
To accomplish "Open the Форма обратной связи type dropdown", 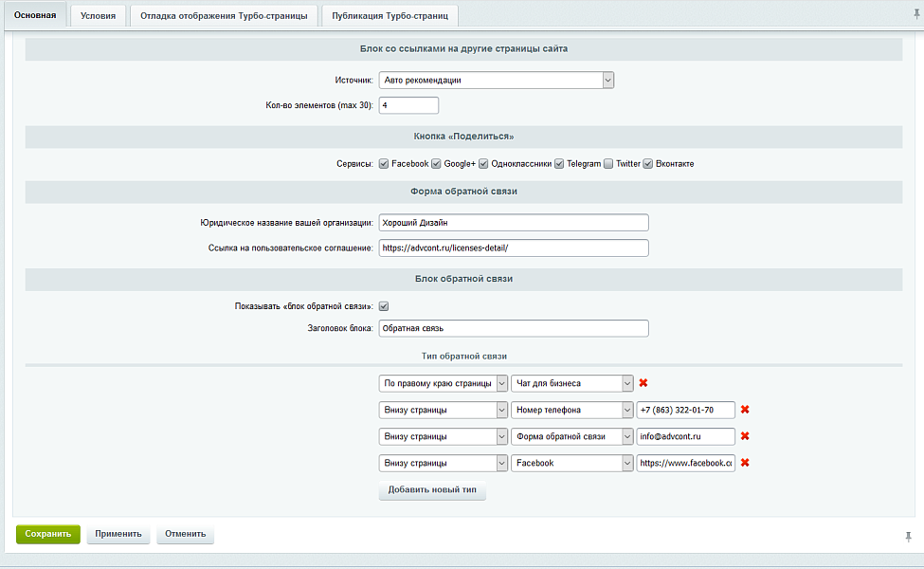I will click(572, 436).
